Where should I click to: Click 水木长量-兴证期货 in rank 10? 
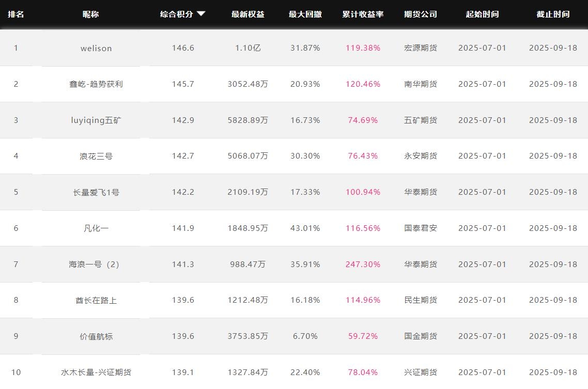pyautogui.click(x=96, y=372)
